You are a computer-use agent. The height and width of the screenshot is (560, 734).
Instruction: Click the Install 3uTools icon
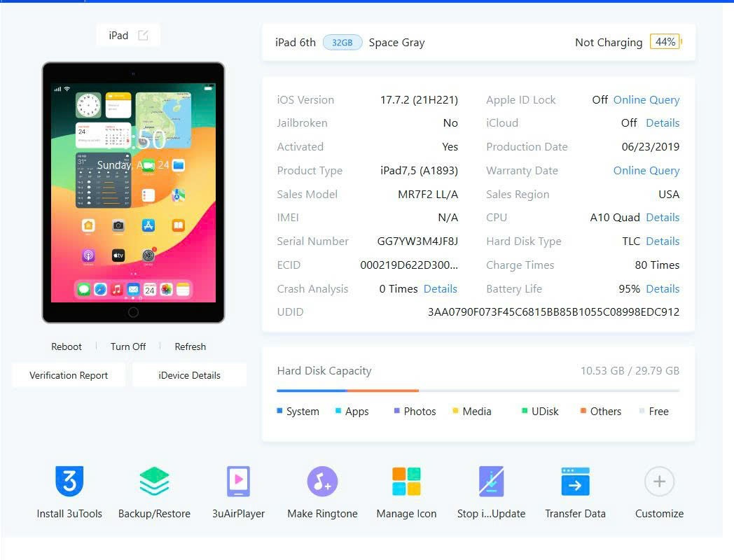click(69, 481)
